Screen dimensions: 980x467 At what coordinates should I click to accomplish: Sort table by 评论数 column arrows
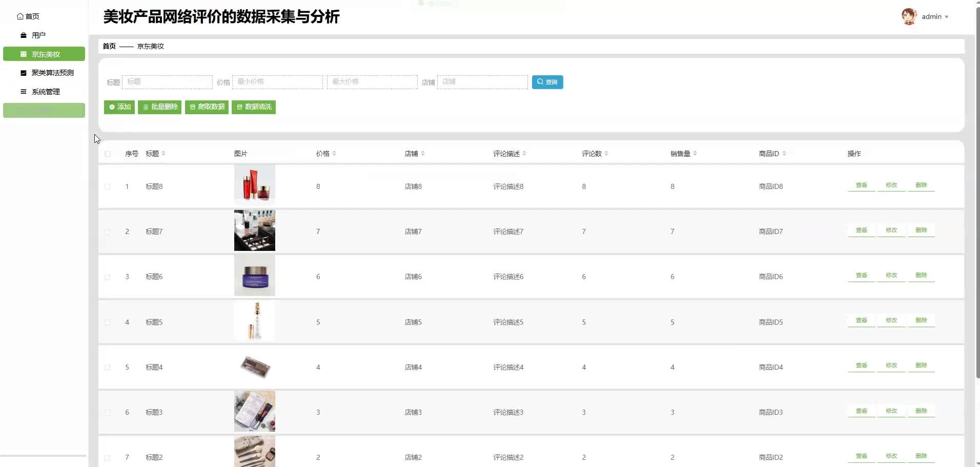pos(606,154)
